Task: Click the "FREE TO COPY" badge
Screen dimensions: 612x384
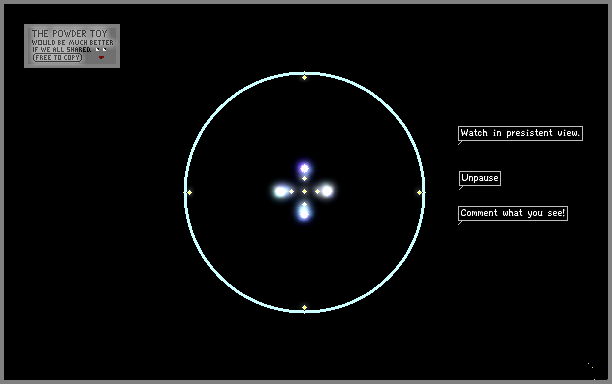Action: tap(57, 57)
